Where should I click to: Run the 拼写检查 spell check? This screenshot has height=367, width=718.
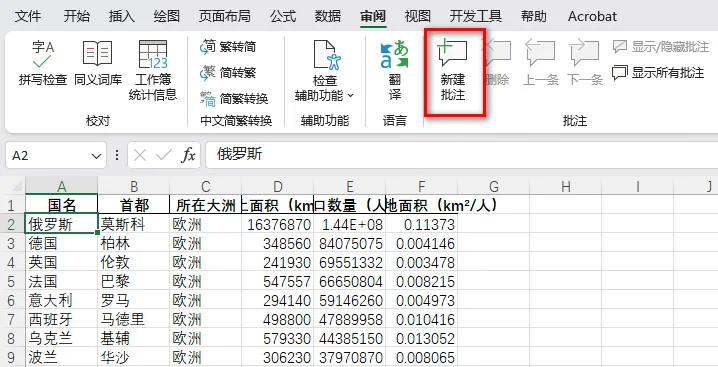pyautogui.click(x=43, y=64)
